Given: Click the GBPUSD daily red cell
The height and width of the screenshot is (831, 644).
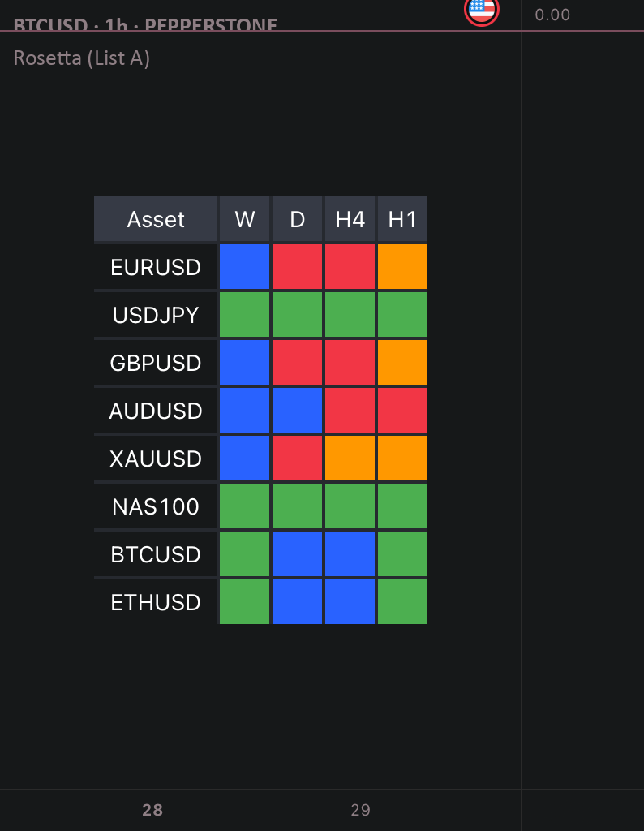Looking at the screenshot, I should tap(297, 363).
